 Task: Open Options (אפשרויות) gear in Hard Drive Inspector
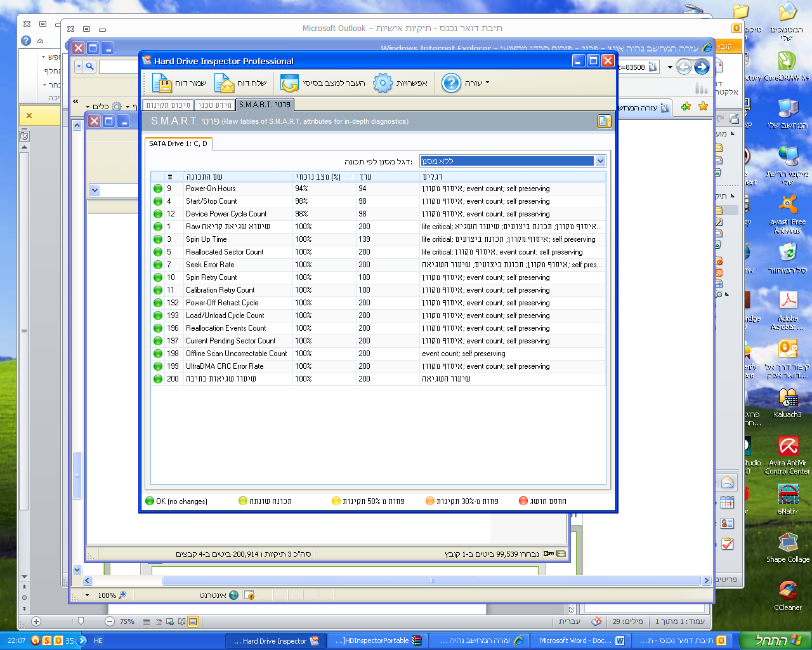tap(383, 83)
